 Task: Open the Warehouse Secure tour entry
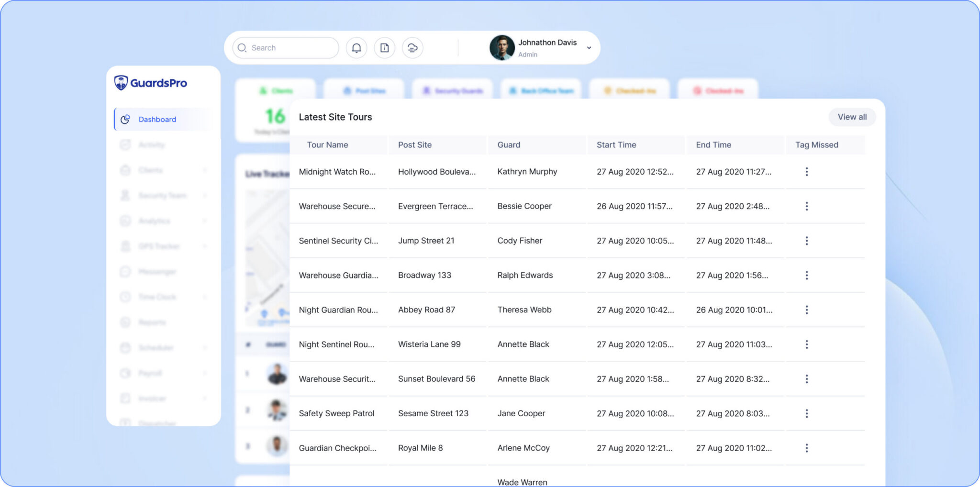tap(337, 206)
